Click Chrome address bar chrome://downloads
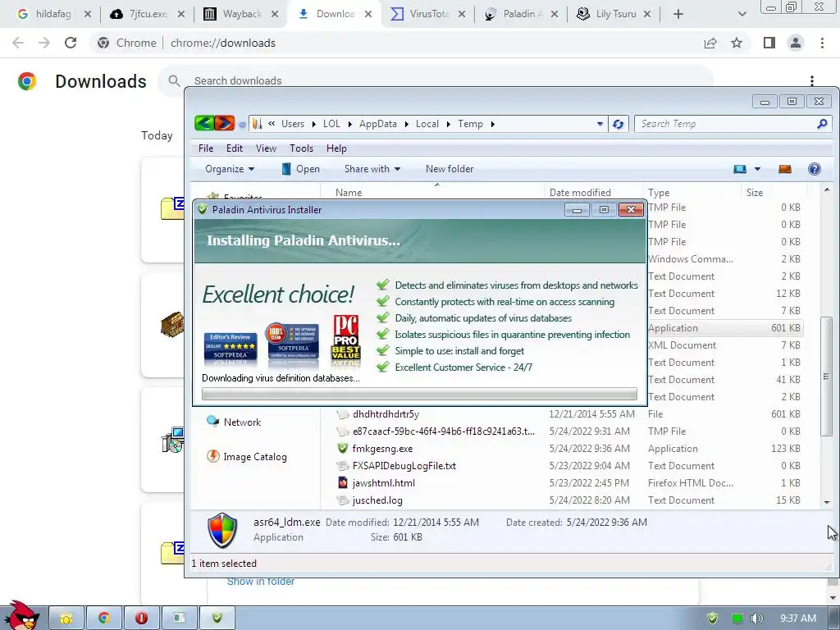 point(223,43)
